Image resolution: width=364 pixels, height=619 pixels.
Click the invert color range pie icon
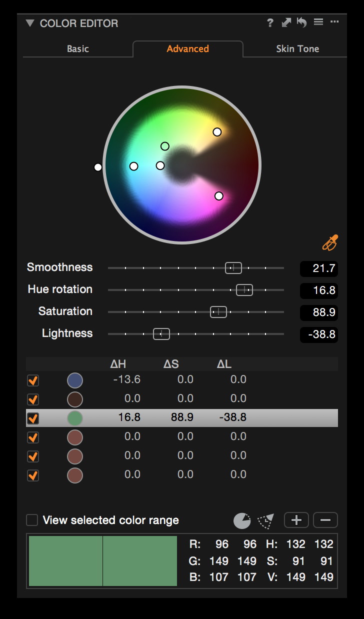click(x=242, y=520)
